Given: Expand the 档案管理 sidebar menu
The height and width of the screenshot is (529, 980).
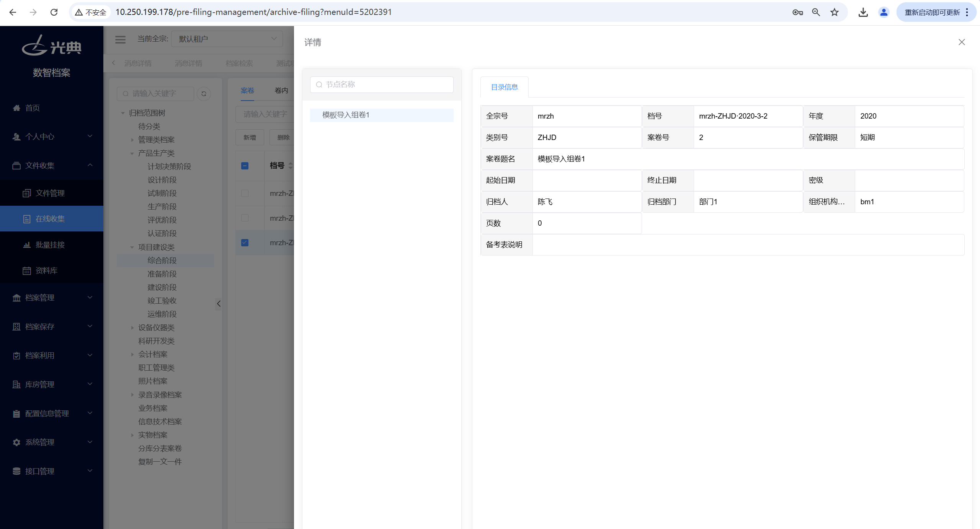Looking at the screenshot, I should click(90, 297).
